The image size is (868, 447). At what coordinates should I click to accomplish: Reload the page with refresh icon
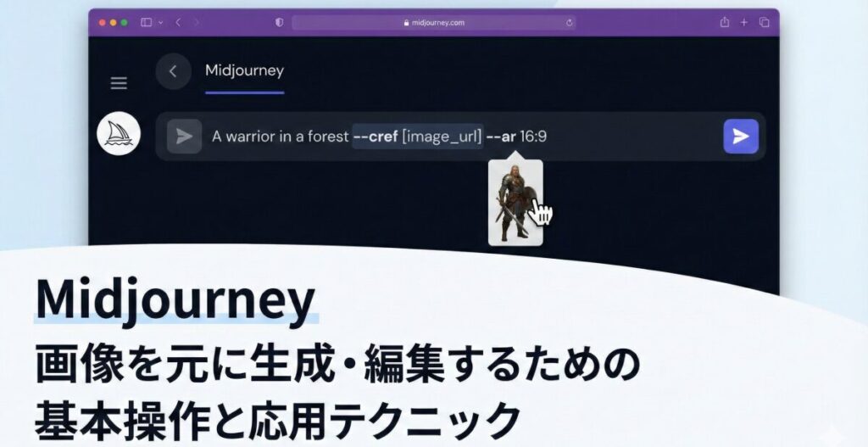tap(569, 23)
